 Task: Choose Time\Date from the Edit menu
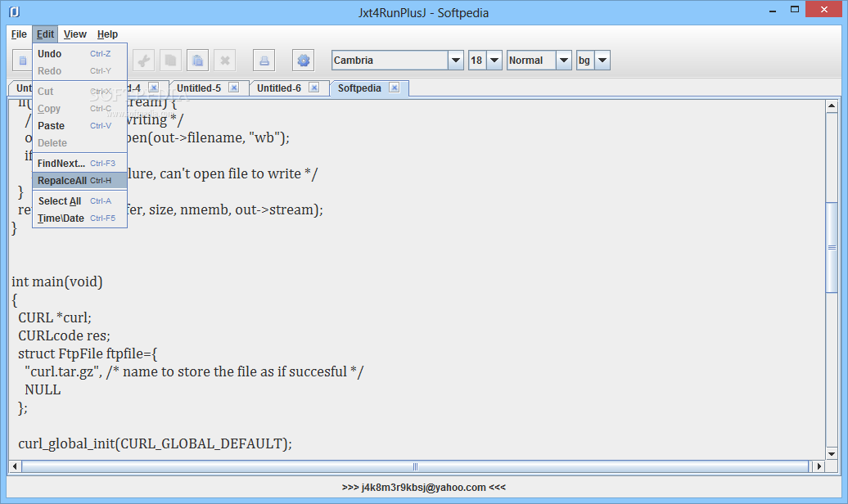click(x=79, y=218)
